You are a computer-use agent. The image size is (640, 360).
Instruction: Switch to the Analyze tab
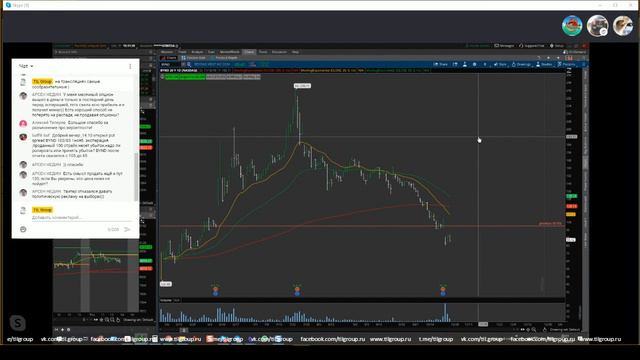[197, 52]
